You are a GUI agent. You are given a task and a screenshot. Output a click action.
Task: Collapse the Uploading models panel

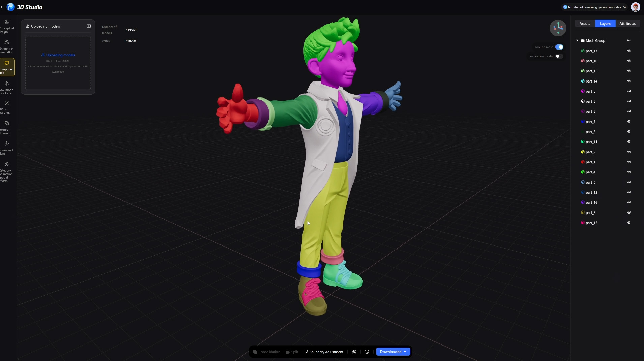pos(89,26)
